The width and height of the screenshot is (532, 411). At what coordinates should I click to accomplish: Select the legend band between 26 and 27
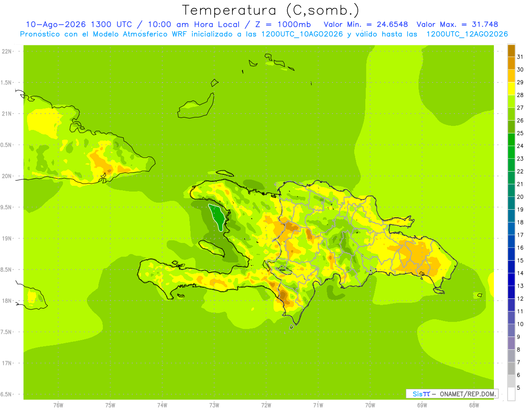pyautogui.click(x=511, y=114)
